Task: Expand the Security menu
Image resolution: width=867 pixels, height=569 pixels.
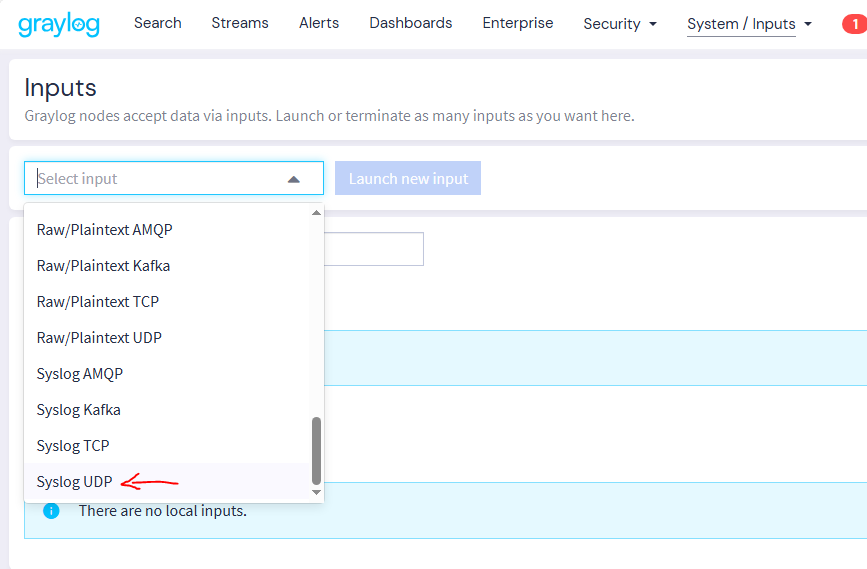Action: pos(620,24)
